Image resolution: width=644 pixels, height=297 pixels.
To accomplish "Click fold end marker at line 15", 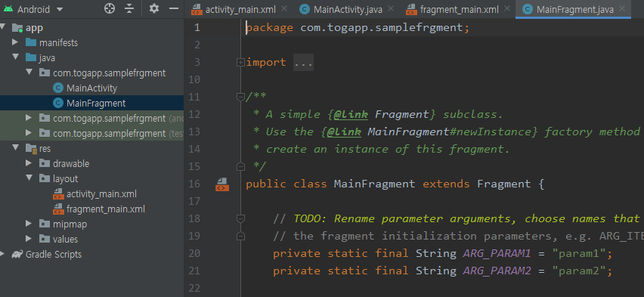I will [x=240, y=166].
